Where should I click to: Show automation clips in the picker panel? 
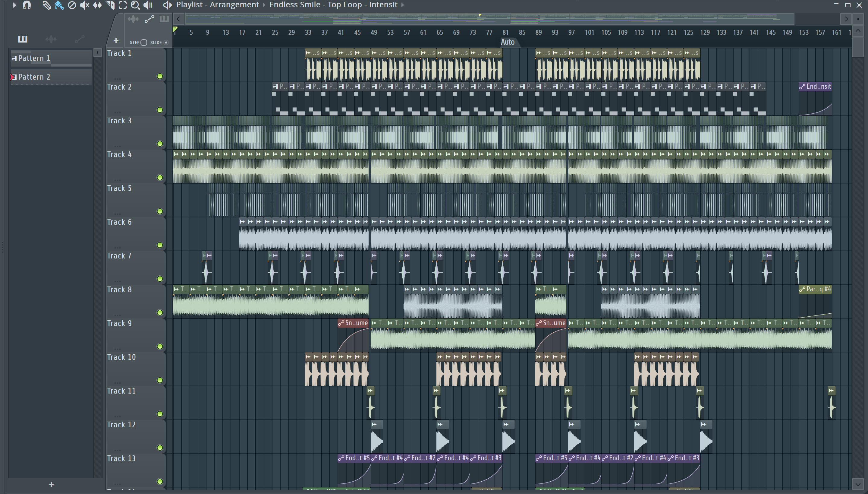[x=79, y=39]
